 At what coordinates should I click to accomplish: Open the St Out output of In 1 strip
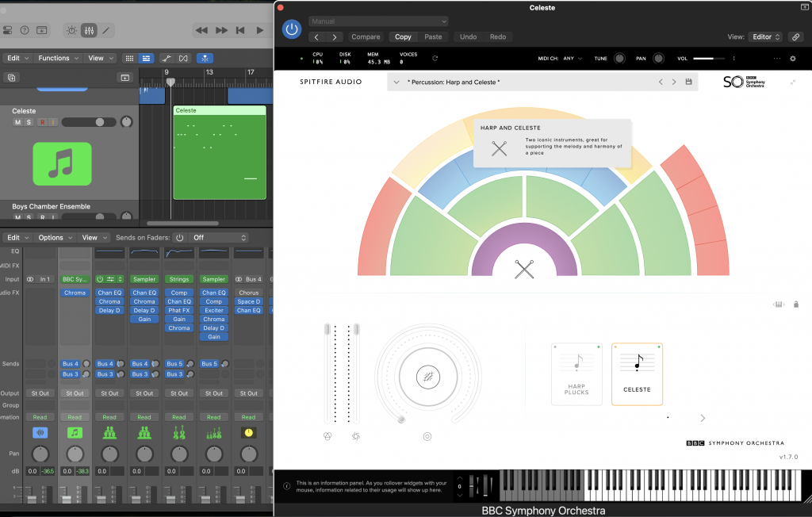point(40,393)
